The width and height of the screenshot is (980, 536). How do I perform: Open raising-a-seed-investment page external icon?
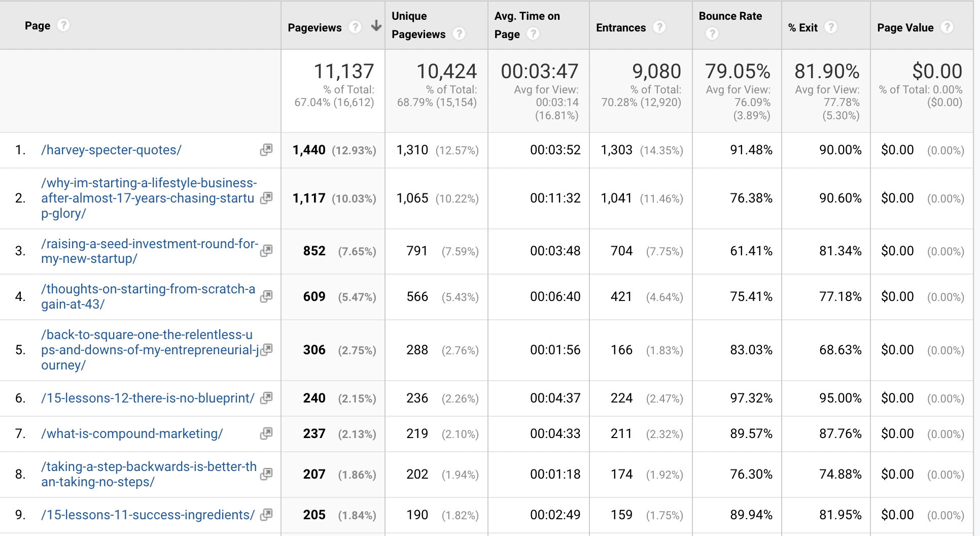click(266, 251)
